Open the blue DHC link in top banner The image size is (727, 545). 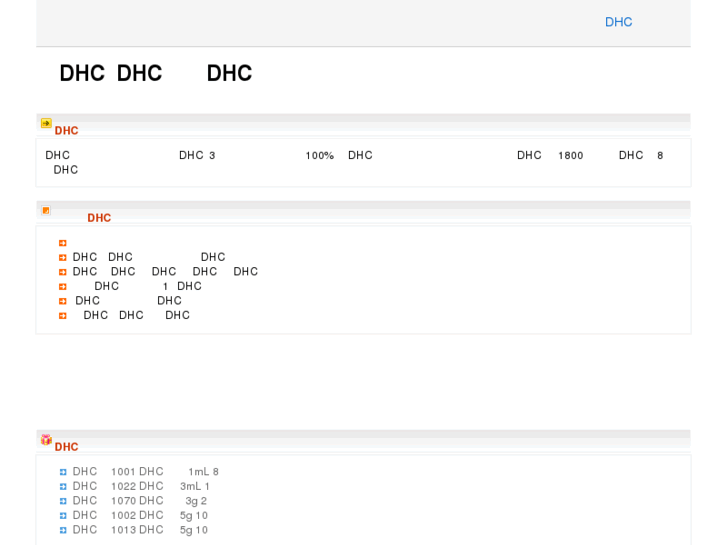pyautogui.click(x=619, y=22)
